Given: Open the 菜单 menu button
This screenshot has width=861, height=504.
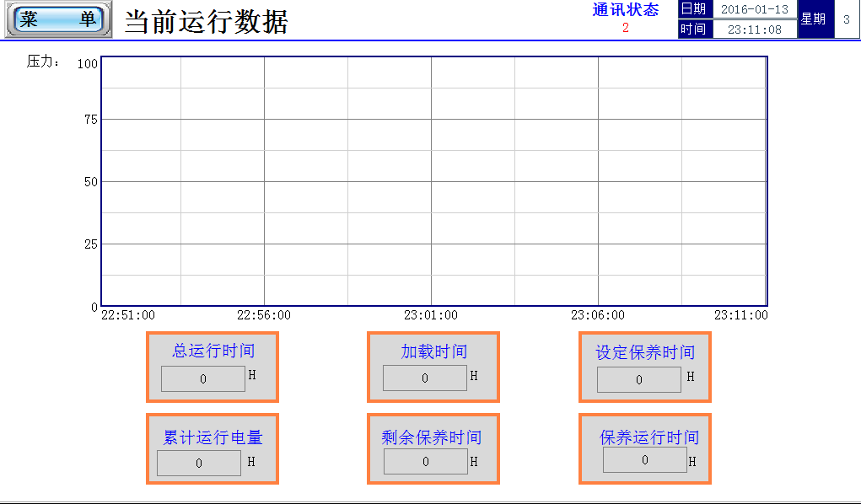Looking at the screenshot, I should pos(59,19).
